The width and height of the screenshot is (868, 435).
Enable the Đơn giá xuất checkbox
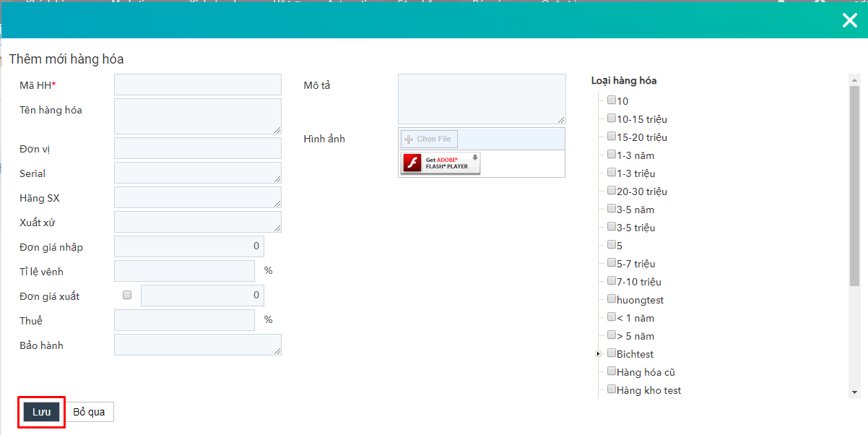127,295
